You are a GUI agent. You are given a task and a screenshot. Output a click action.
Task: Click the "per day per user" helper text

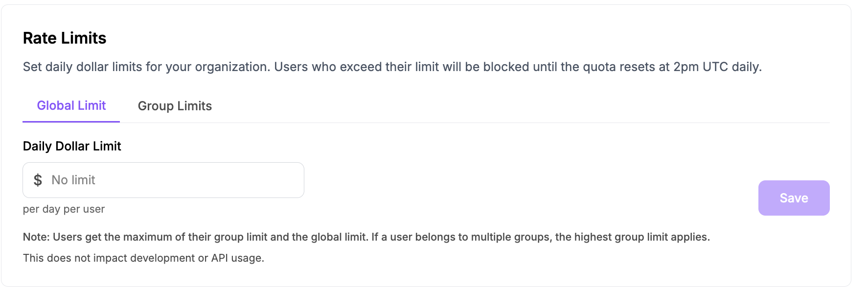point(64,209)
